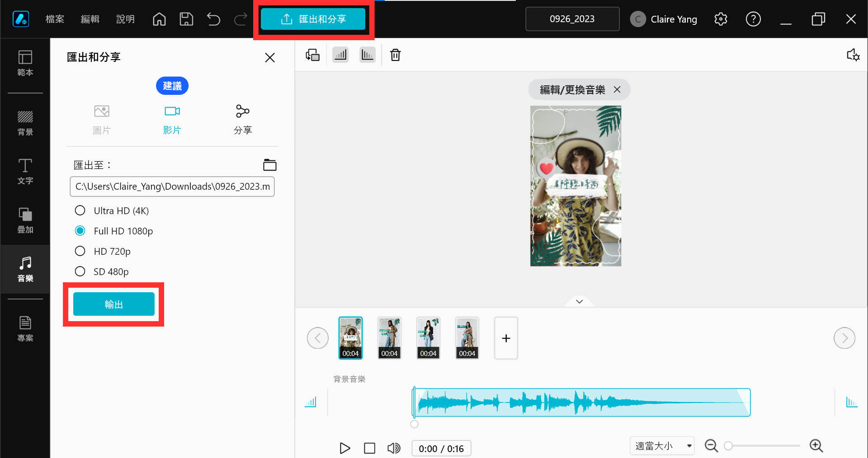
Task: Open the 範本 templates panel
Action: pyautogui.click(x=25, y=63)
